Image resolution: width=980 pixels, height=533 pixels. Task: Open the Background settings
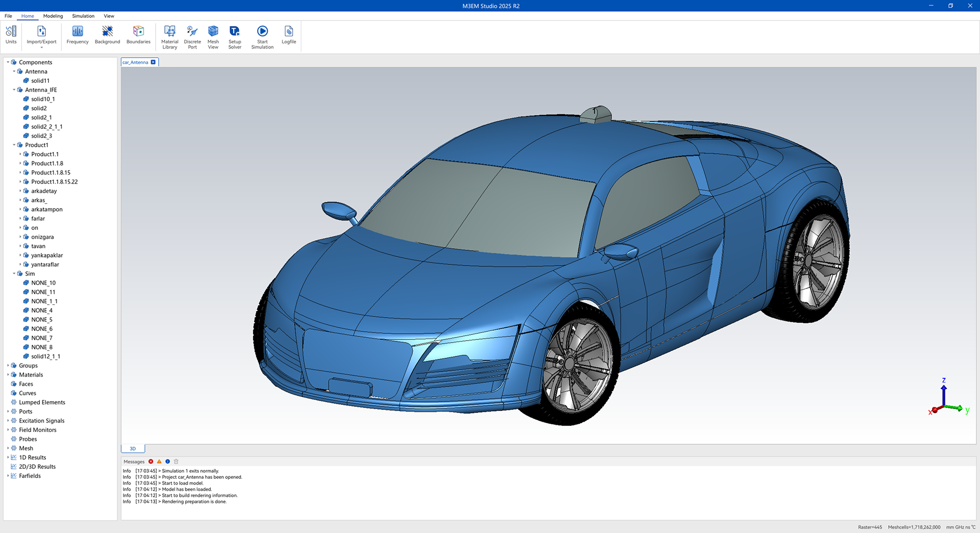107,35
